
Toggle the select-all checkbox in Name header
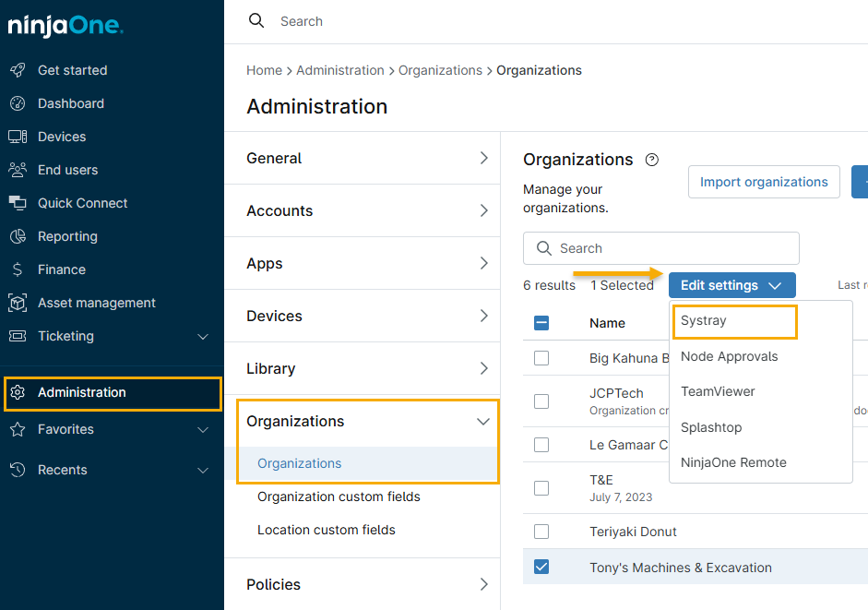541,323
